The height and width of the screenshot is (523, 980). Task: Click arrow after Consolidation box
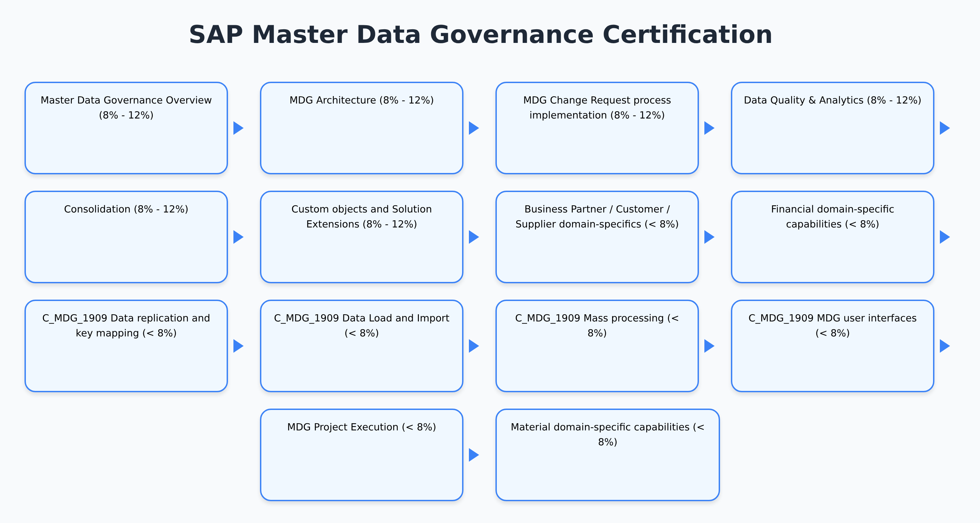[238, 237]
